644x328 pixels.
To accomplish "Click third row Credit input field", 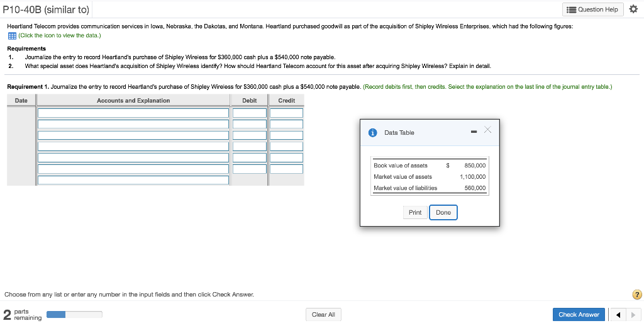I will pyautogui.click(x=286, y=135).
